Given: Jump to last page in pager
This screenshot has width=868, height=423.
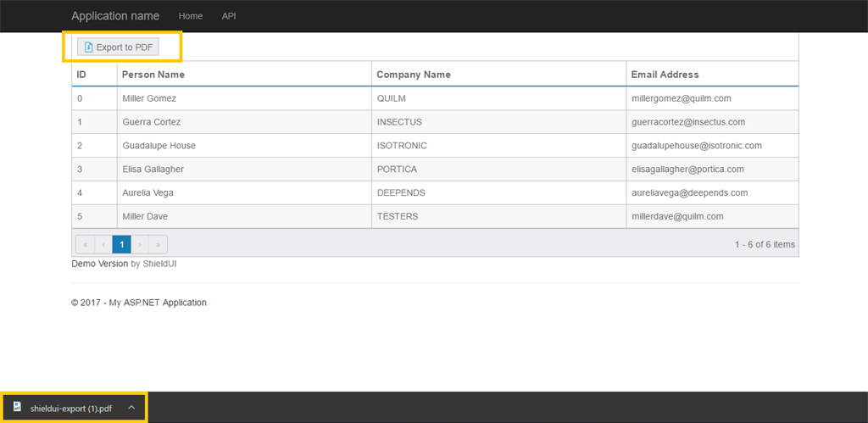Looking at the screenshot, I should [159, 245].
